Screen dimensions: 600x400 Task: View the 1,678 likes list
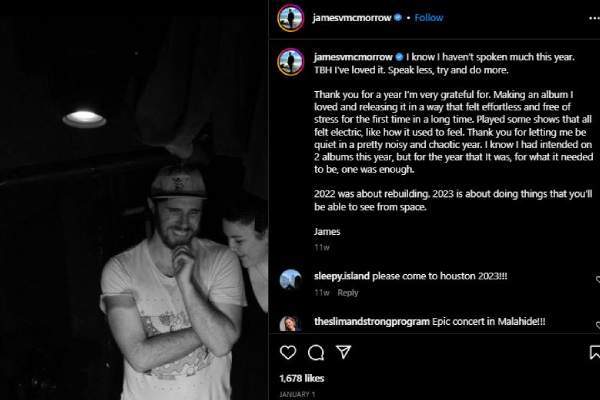[x=301, y=379]
